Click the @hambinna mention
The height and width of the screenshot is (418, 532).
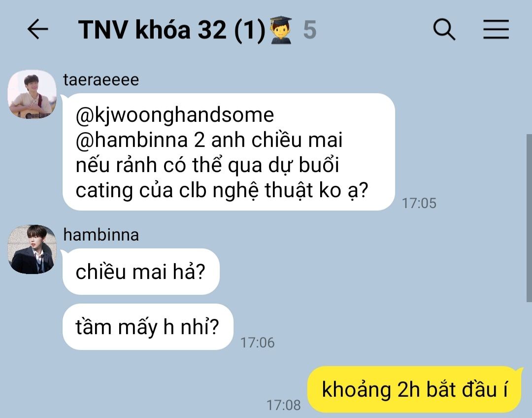132,140
